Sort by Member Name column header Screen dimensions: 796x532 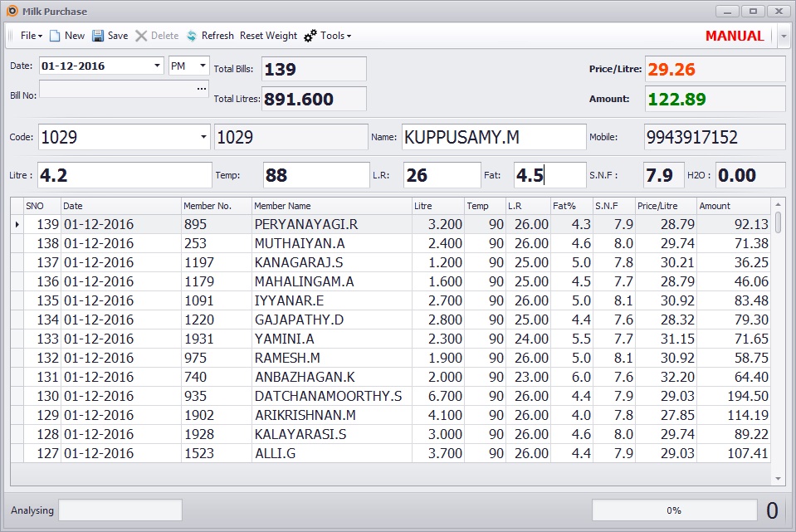331,206
